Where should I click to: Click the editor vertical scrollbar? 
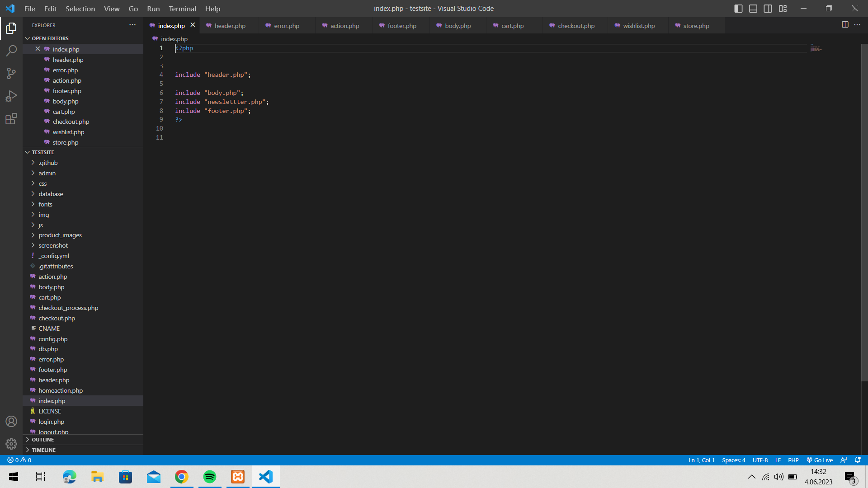pyautogui.click(x=864, y=212)
